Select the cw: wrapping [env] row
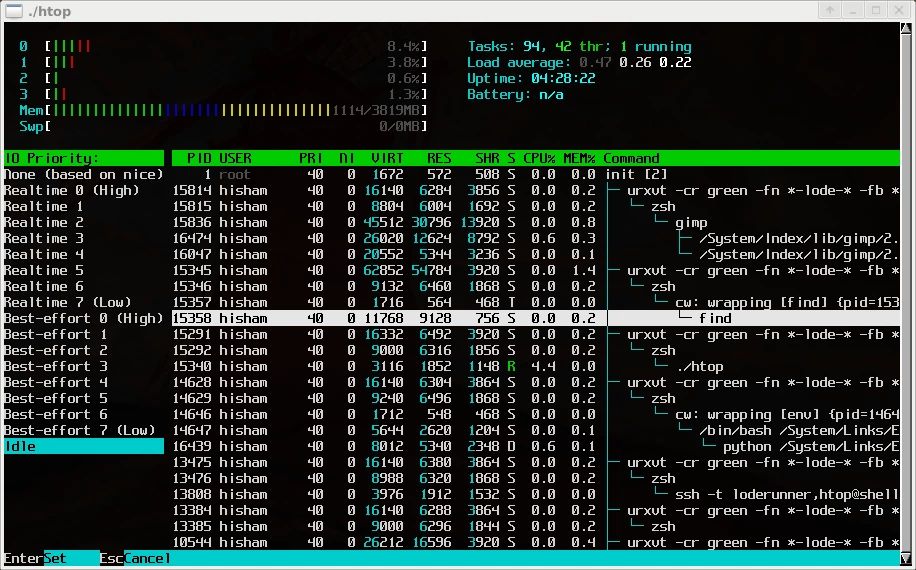Image resolution: width=916 pixels, height=570 pixels. pyautogui.click(x=536, y=414)
